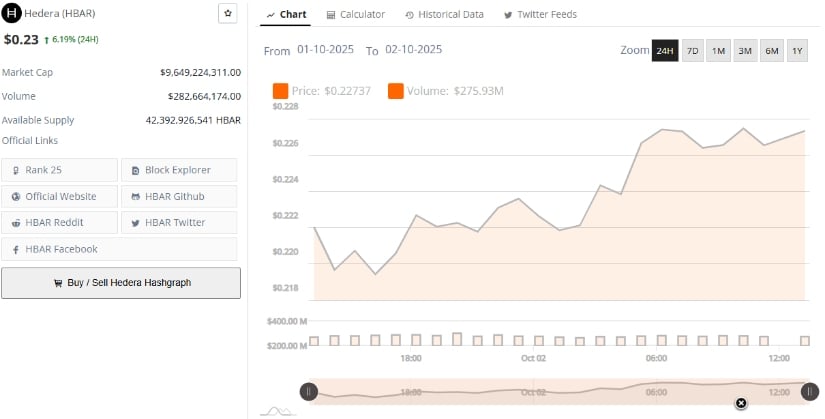Screen dimensions: 825x419
Task: Select the 24H zoom range
Action: pyautogui.click(x=665, y=51)
